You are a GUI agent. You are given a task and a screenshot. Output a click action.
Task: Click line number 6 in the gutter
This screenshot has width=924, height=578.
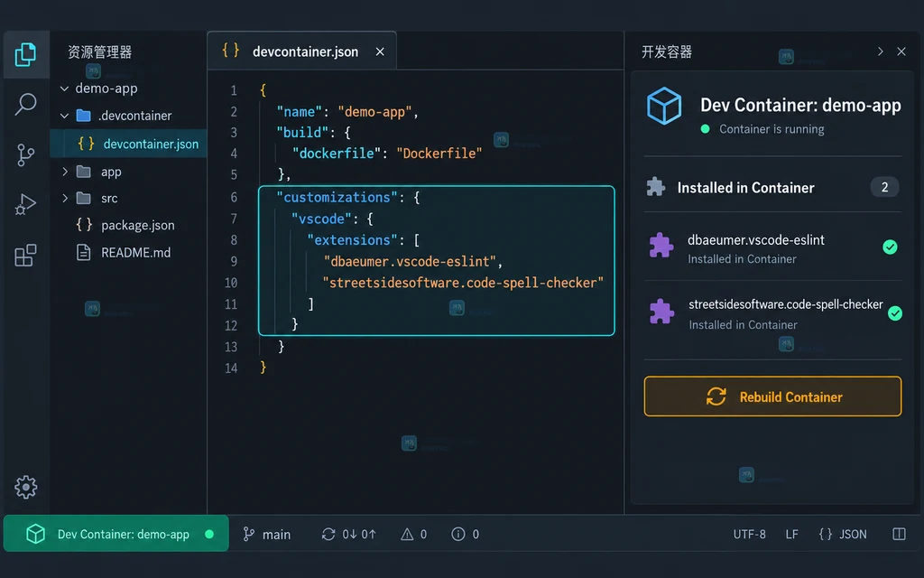click(x=234, y=197)
